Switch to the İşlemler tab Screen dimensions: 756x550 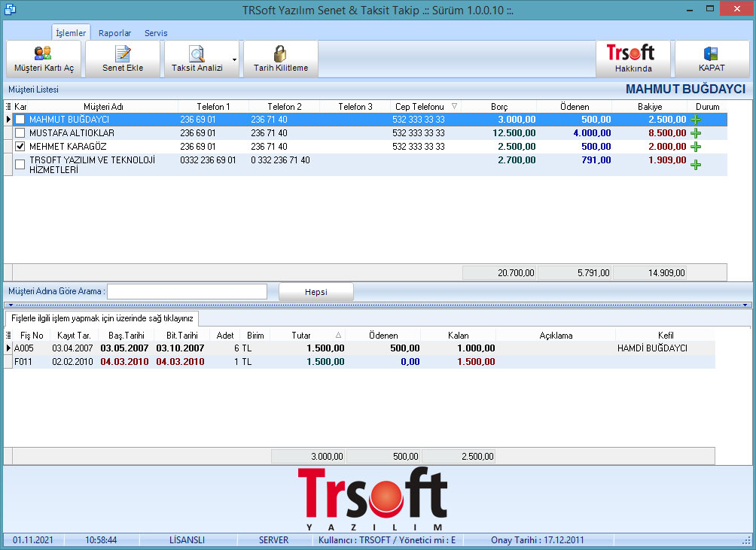click(71, 33)
